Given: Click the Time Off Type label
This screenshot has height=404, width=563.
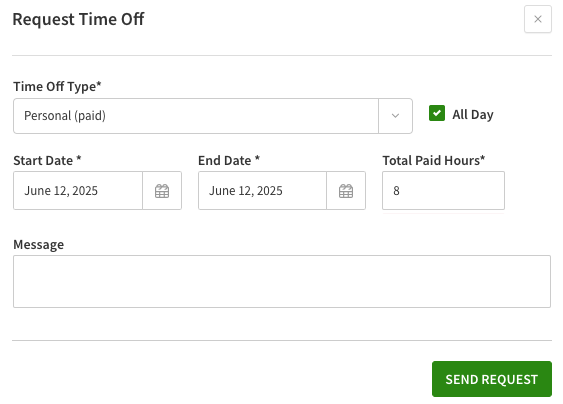Looking at the screenshot, I should 57,87.
